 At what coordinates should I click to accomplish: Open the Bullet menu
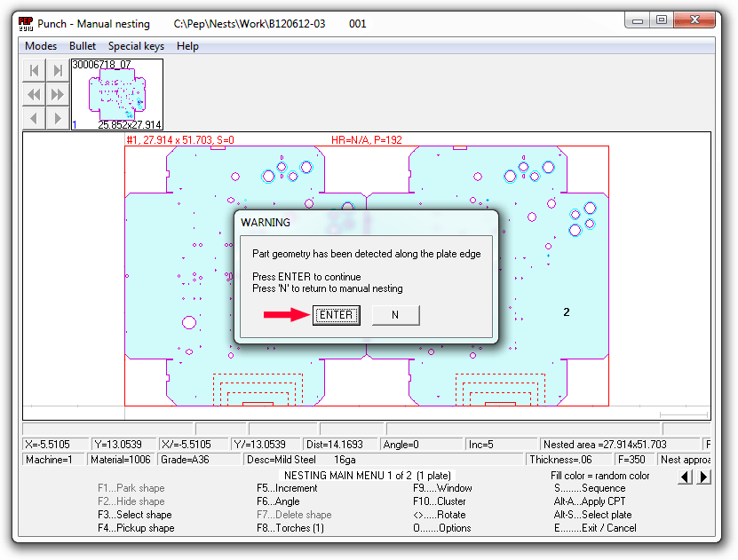pyautogui.click(x=83, y=46)
